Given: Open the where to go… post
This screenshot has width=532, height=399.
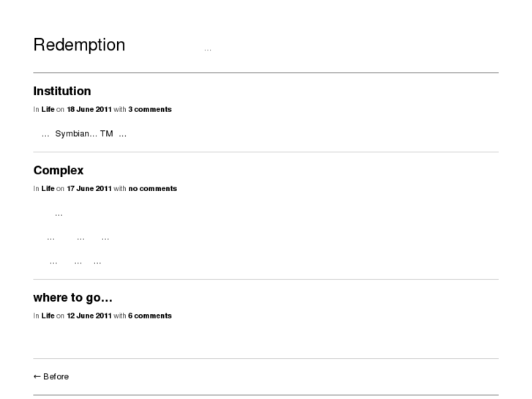Looking at the screenshot, I should coord(72,297).
